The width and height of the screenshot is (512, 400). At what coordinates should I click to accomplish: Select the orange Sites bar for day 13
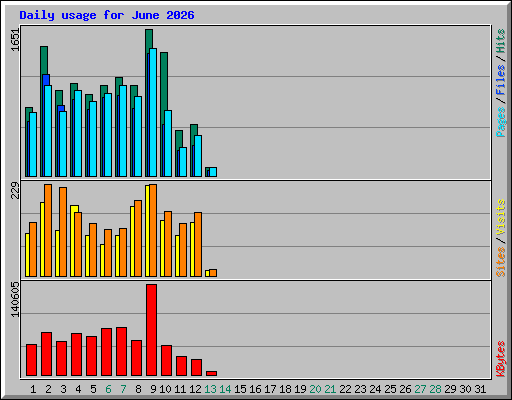(x=213, y=273)
